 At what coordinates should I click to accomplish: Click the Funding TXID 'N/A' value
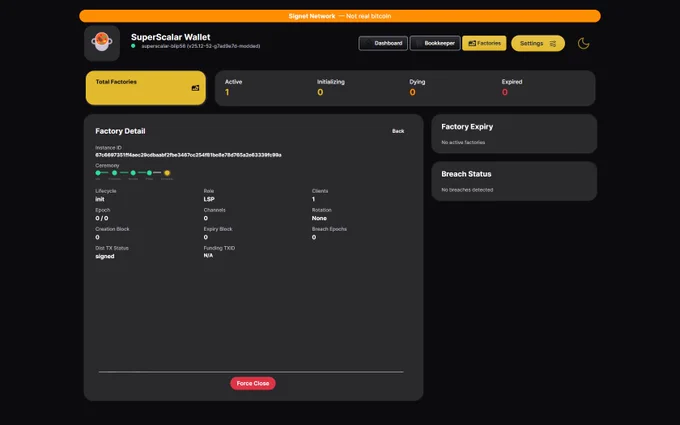tap(208, 255)
